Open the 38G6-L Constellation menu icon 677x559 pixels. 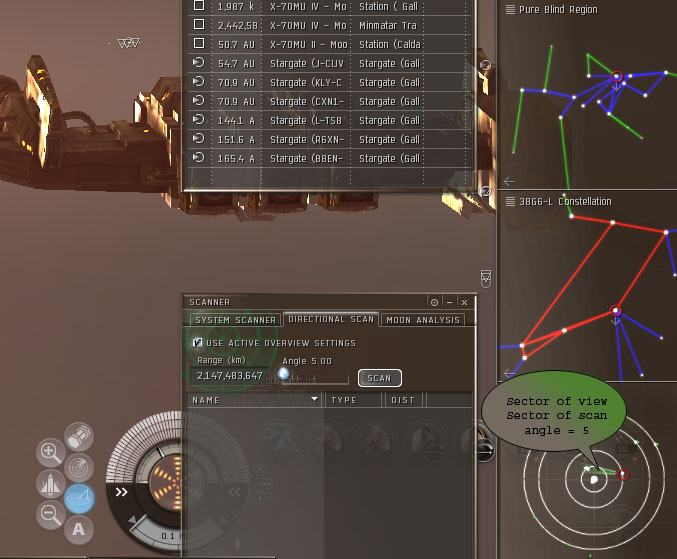pyautogui.click(x=510, y=201)
